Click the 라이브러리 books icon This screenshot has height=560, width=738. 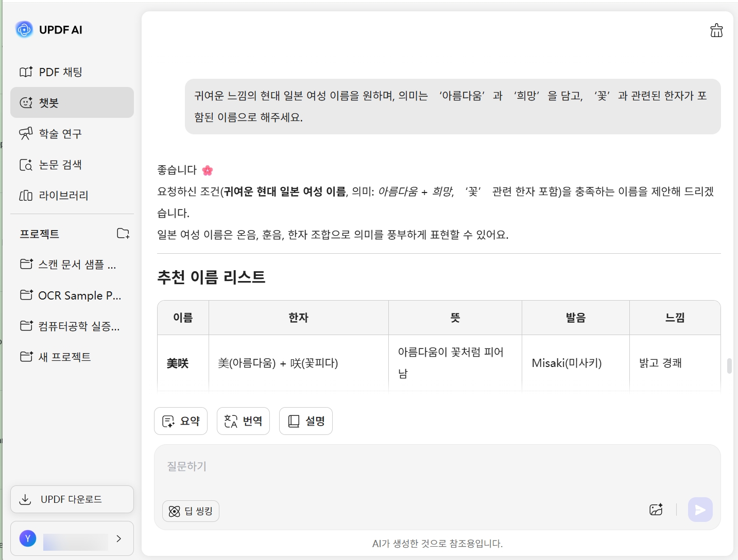(26, 196)
